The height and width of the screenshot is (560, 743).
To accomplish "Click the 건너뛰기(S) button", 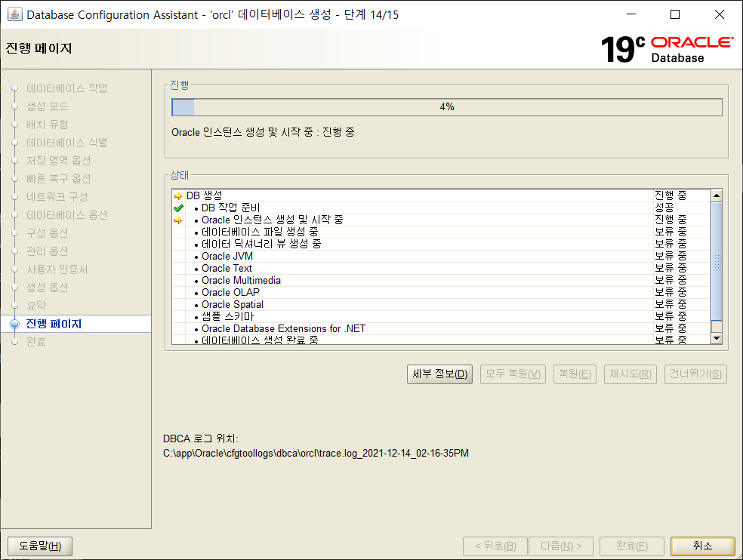I will point(695,374).
